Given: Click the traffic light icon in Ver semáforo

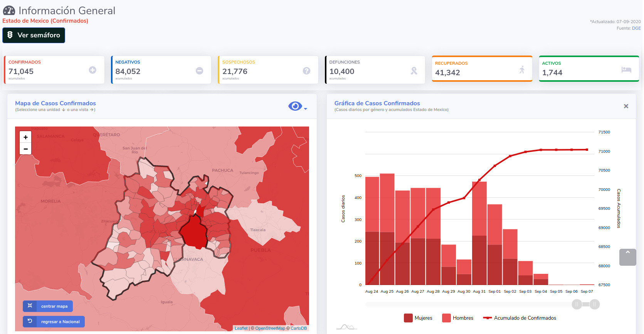Looking at the screenshot, I should [10, 35].
